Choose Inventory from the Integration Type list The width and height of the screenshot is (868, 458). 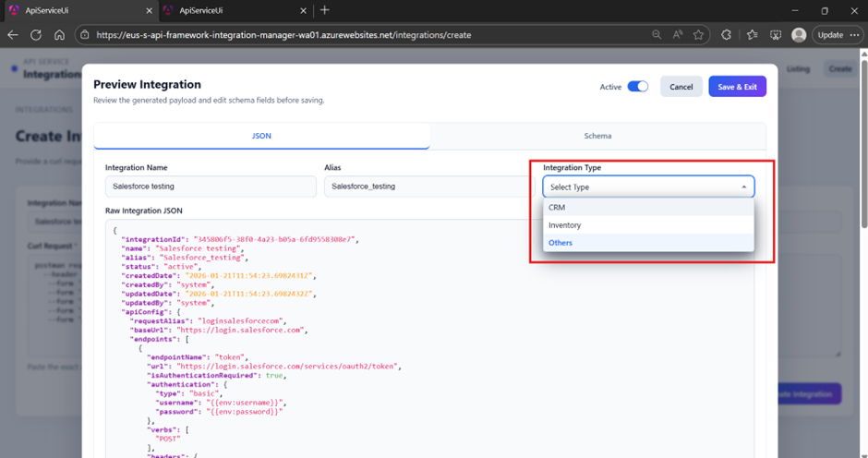(x=648, y=225)
